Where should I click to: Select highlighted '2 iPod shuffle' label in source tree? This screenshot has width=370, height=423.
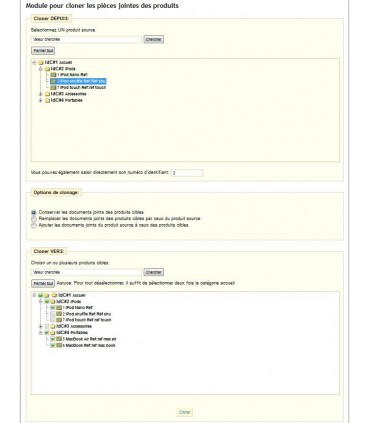point(82,81)
